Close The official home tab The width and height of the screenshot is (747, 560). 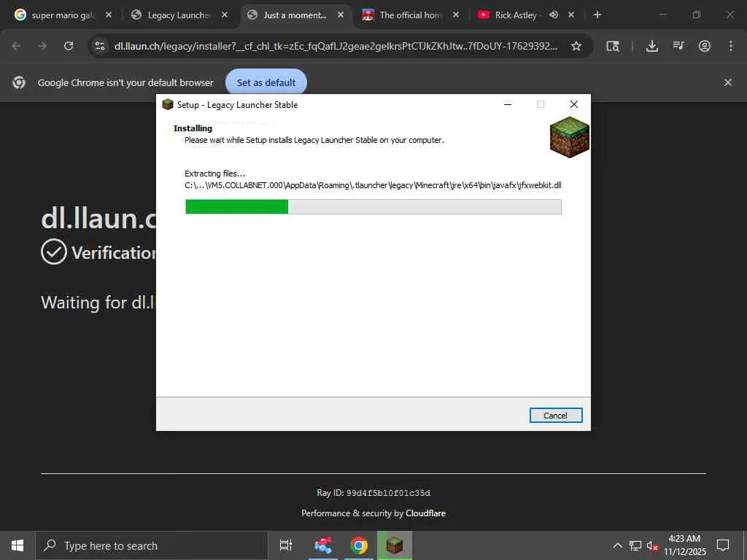tap(456, 15)
